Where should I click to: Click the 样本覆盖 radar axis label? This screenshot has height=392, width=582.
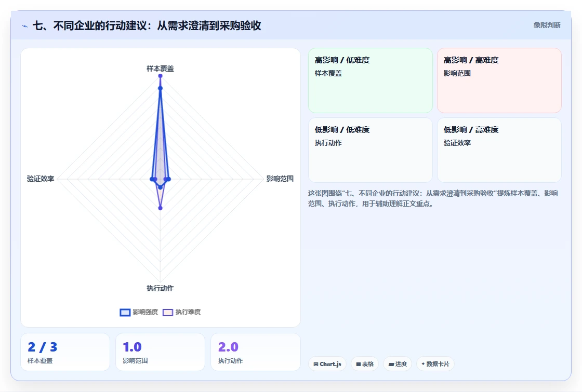coord(161,69)
